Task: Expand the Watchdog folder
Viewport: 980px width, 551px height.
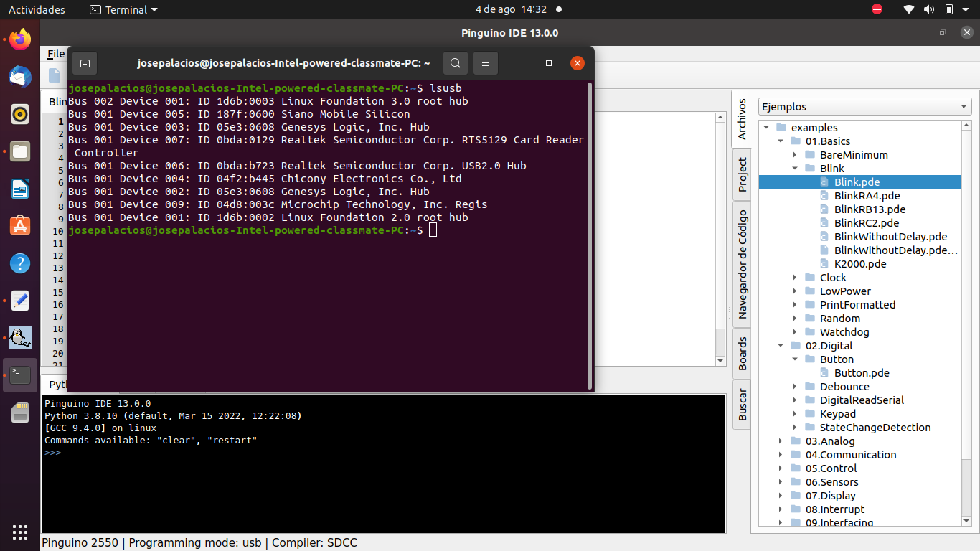Action: (795, 332)
